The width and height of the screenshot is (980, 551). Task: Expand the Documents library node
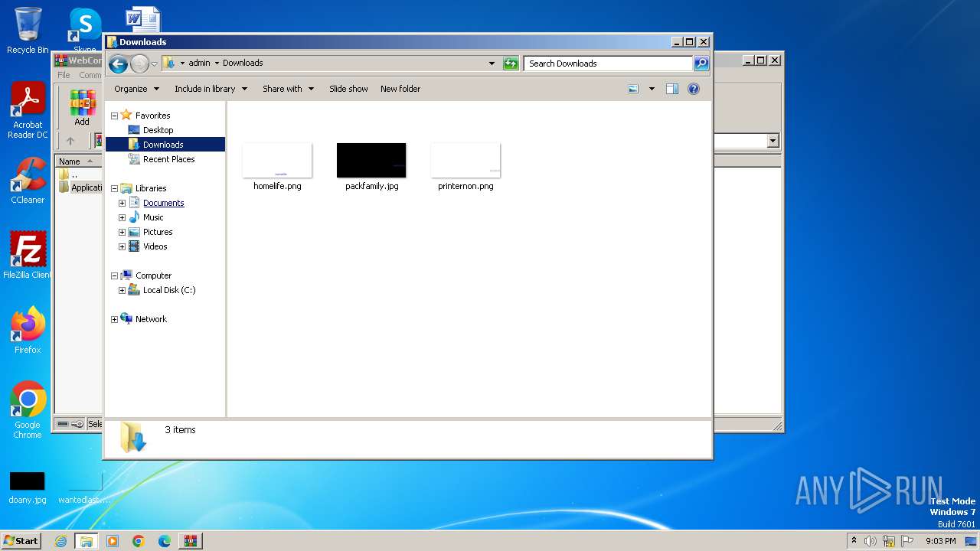click(x=122, y=203)
